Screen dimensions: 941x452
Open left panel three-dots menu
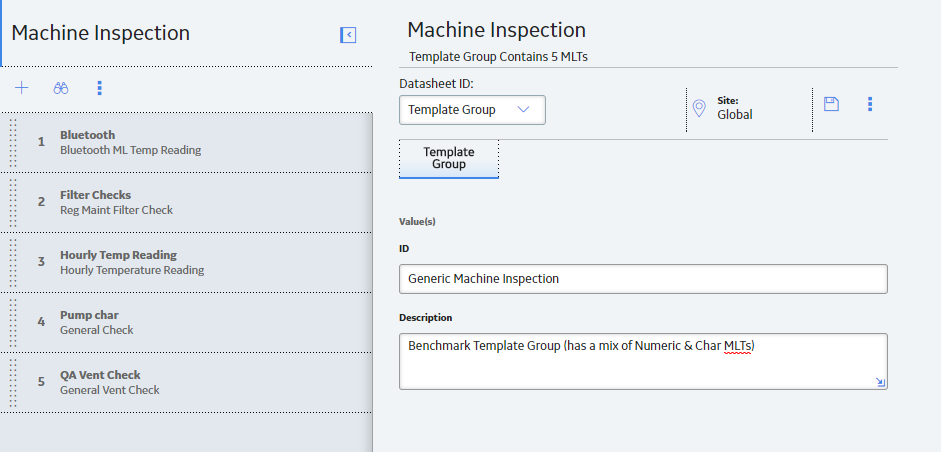pyautogui.click(x=100, y=88)
